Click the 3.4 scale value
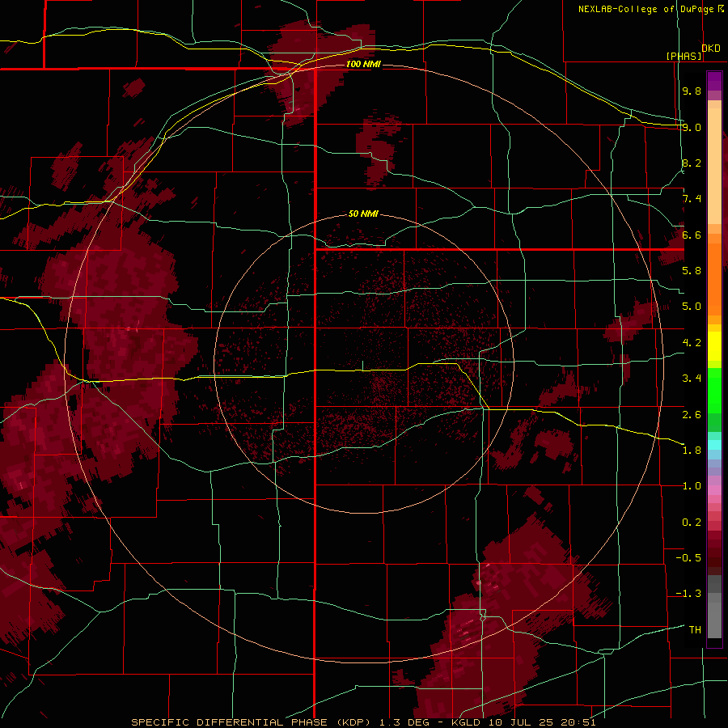This screenshot has width=728, height=728. [x=692, y=379]
